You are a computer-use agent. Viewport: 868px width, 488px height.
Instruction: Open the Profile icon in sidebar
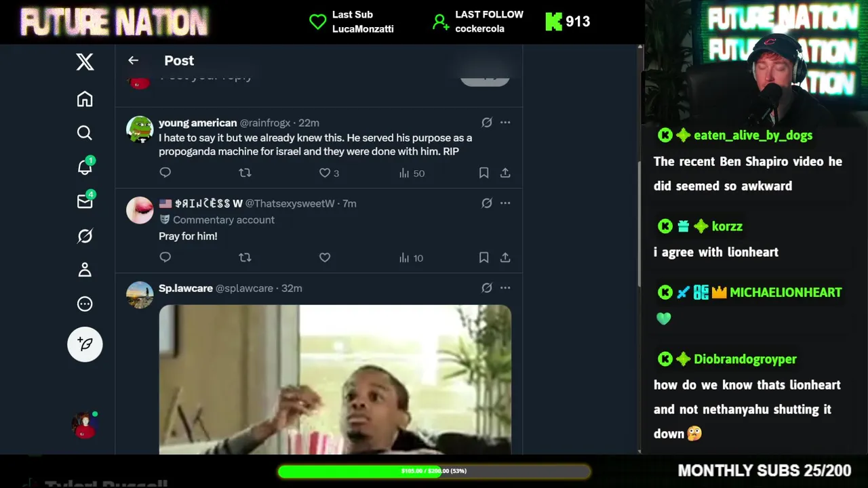[85, 270]
